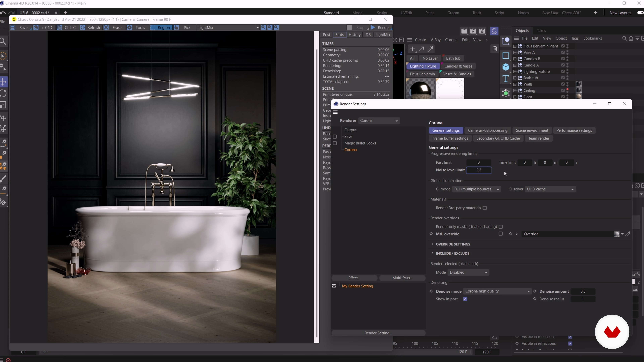Toggle Save checkbox in Render Settings
This screenshot has width=644, height=362.
point(335,137)
